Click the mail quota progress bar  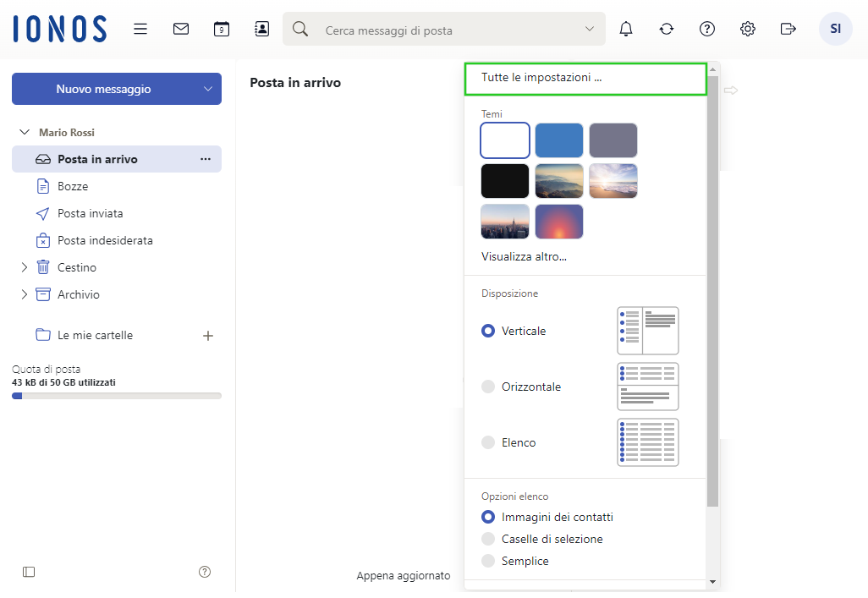click(x=117, y=396)
